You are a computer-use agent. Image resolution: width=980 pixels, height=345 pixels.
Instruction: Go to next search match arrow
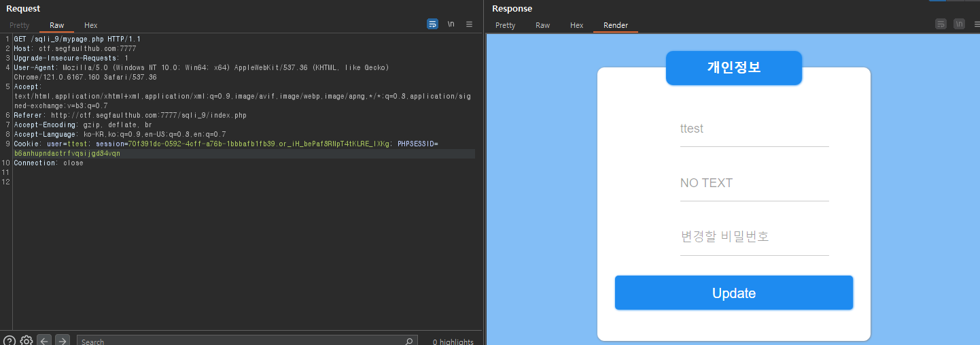62,341
